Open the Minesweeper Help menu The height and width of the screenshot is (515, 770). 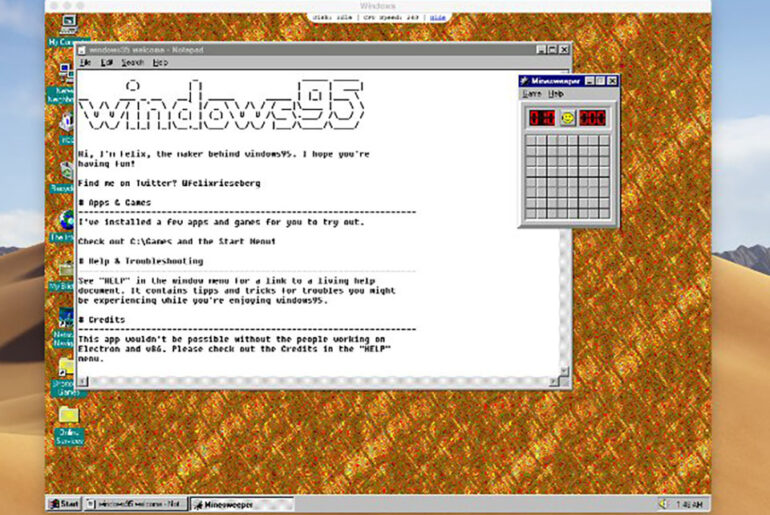[x=556, y=93]
